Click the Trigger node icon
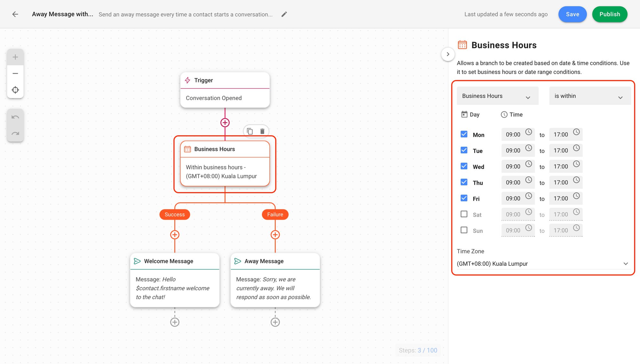The height and width of the screenshot is (364, 640). (x=187, y=80)
